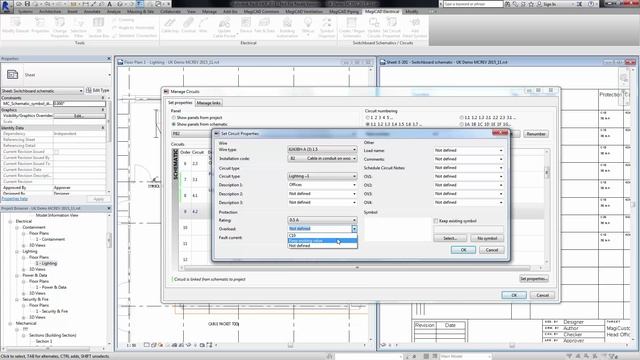640x360 pixels.
Task: Click Cancel in Manage Circuits dialog
Action: pos(542,295)
